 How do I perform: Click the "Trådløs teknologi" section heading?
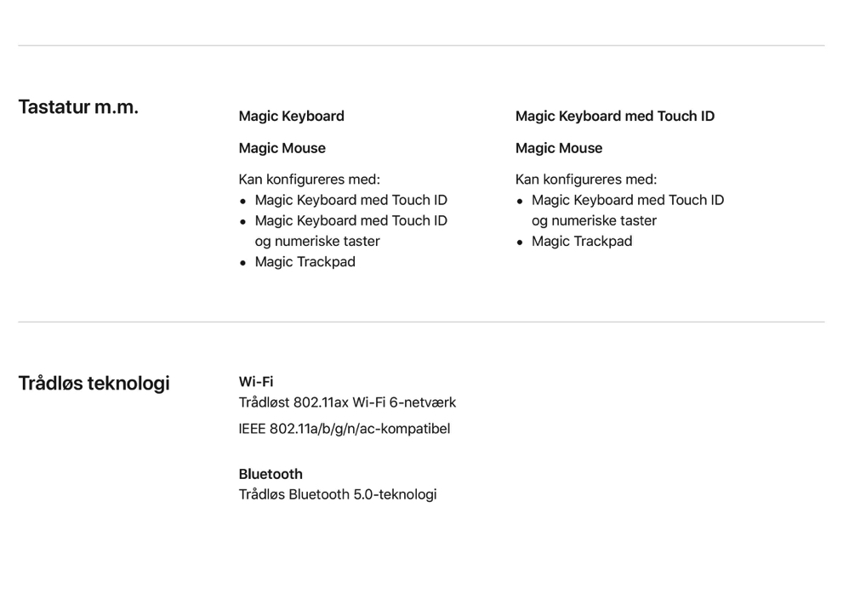click(94, 384)
